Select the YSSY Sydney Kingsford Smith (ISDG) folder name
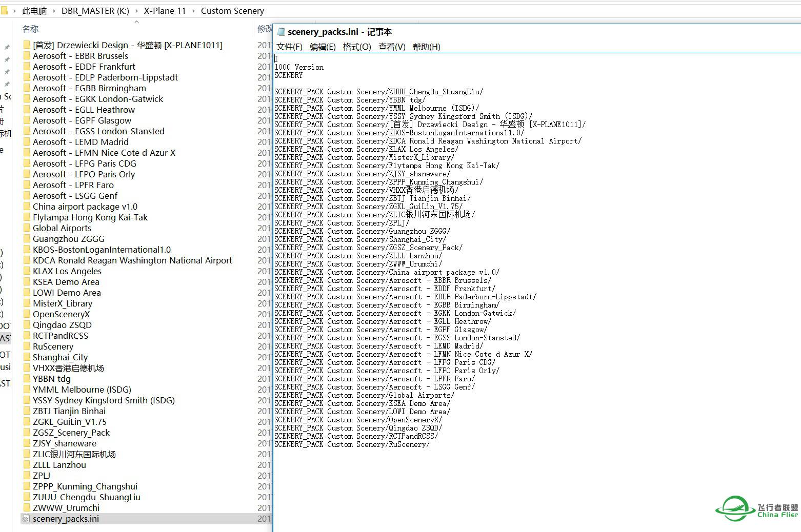Image resolution: width=801 pixels, height=532 pixels. coord(104,400)
